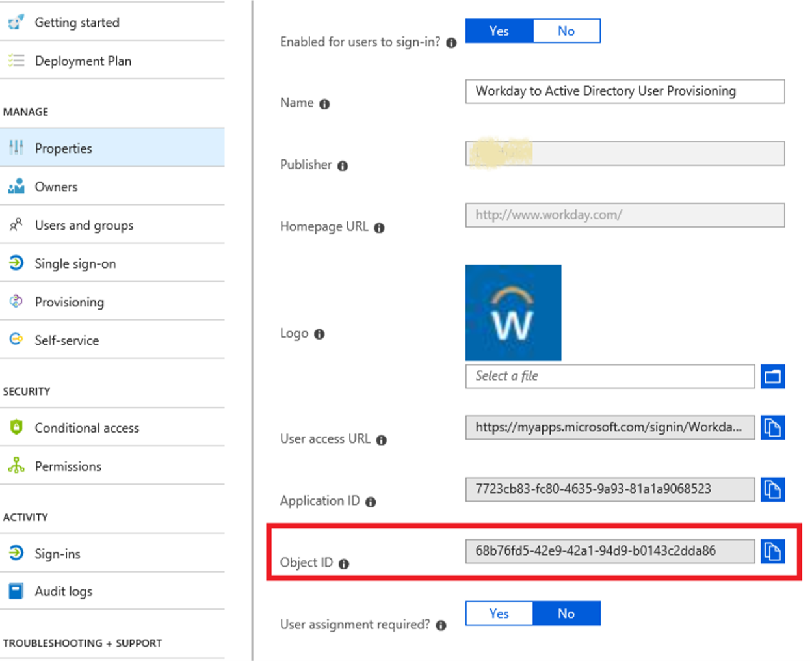Open the Properties page
The image size is (812, 661).
pyautogui.click(x=112, y=148)
